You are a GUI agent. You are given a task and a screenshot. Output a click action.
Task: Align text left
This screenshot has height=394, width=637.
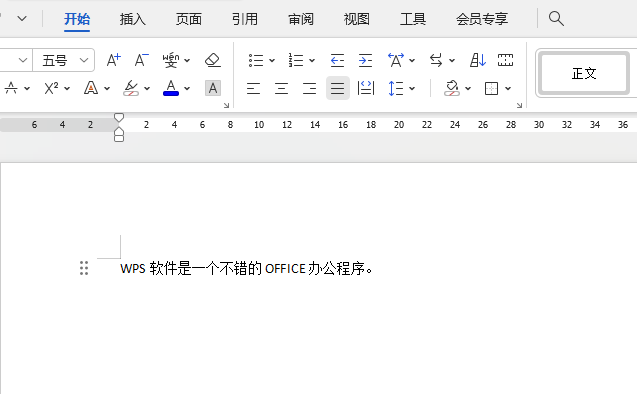pos(253,88)
